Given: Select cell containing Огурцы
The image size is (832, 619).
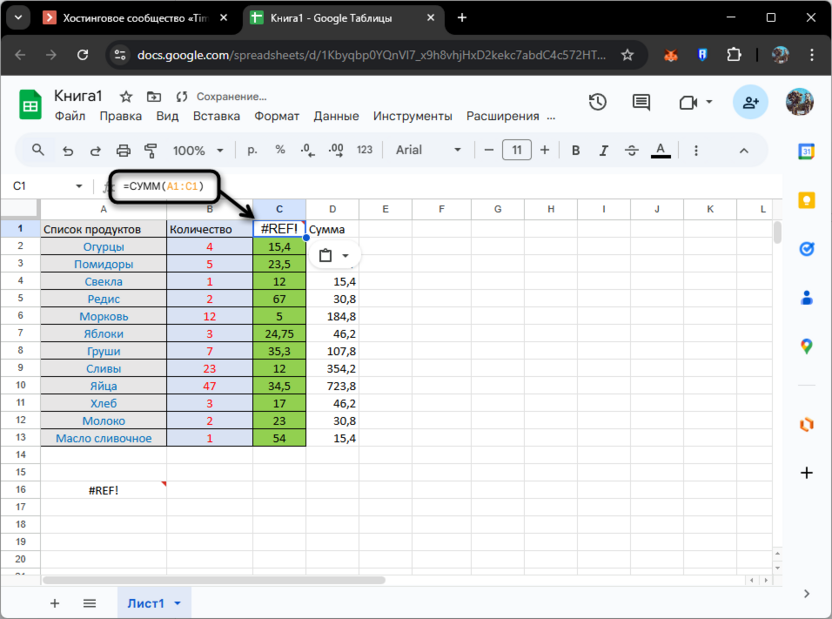Looking at the screenshot, I should 103,247.
